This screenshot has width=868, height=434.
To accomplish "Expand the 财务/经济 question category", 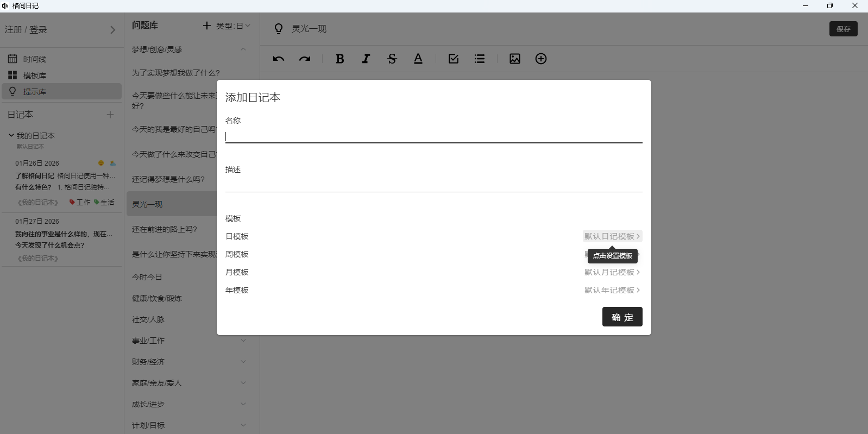I will pos(243,362).
